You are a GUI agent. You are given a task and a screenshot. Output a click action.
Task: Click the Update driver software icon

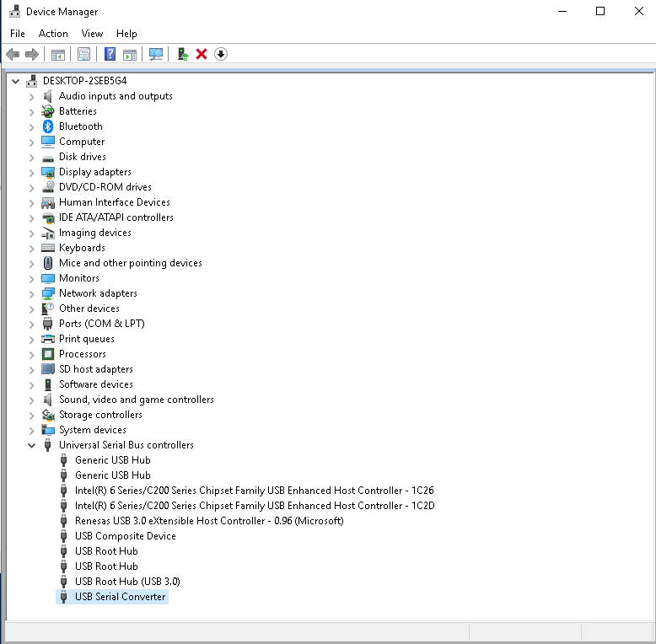[x=182, y=54]
